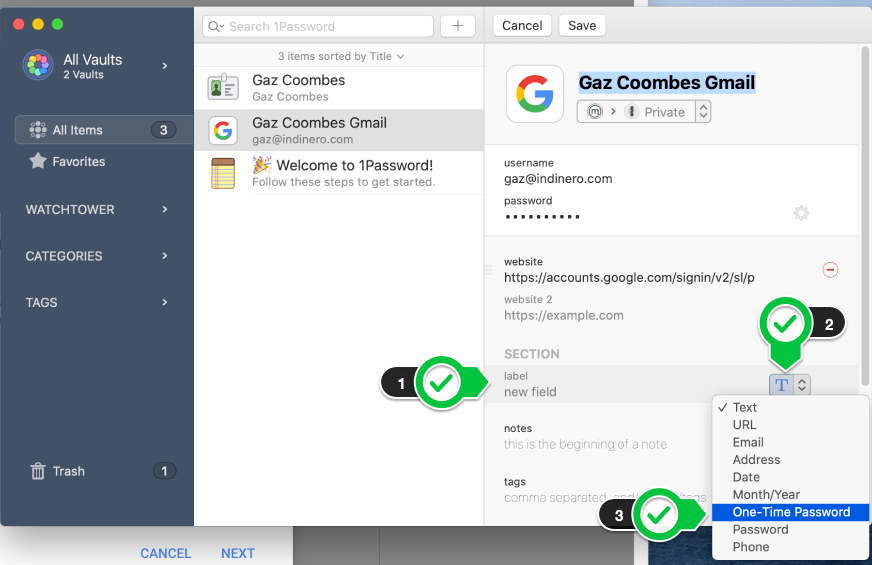
Task: Edit the masked password field
Action: pos(542,216)
